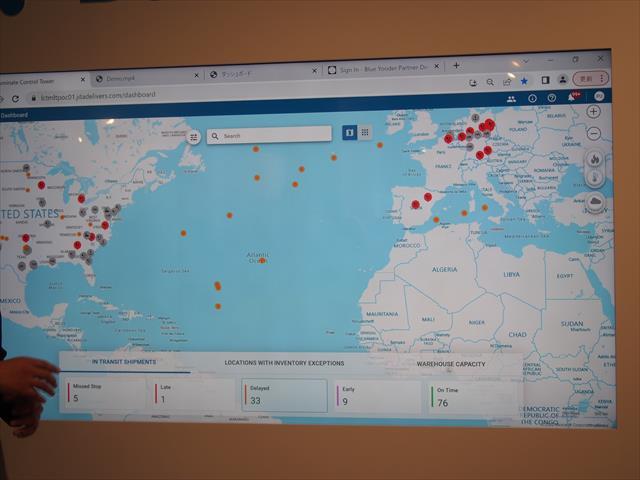Toggle the wildfire layer flame icon
The width and height of the screenshot is (640, 480).
tap(595, 159)
